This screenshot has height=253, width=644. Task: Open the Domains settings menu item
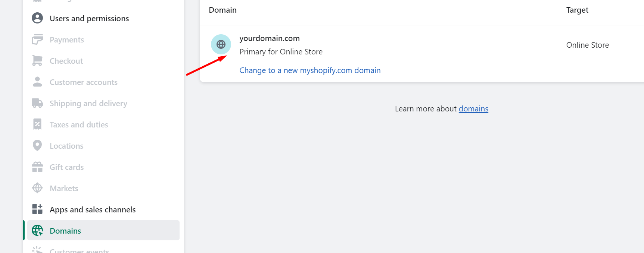pyautogui.click(x=65, y=231)
